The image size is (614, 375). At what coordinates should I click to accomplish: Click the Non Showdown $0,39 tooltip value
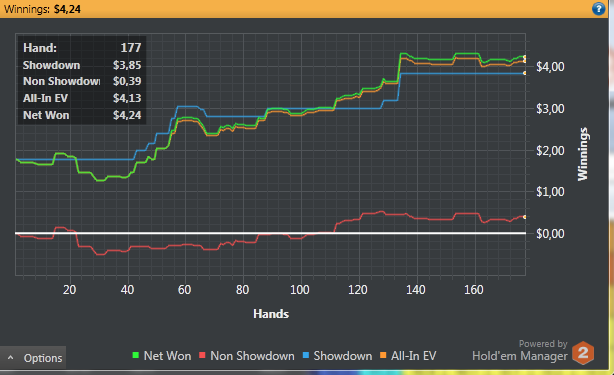(127, 81)
